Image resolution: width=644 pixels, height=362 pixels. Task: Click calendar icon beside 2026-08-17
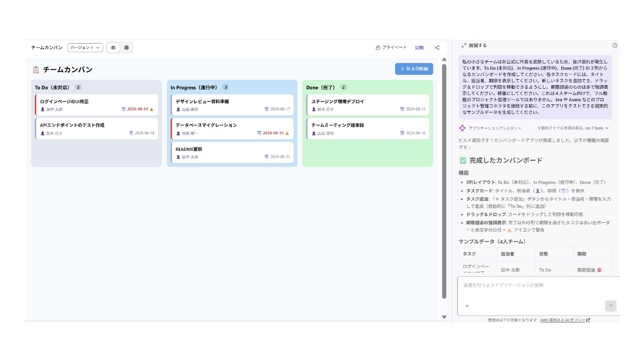267,109
